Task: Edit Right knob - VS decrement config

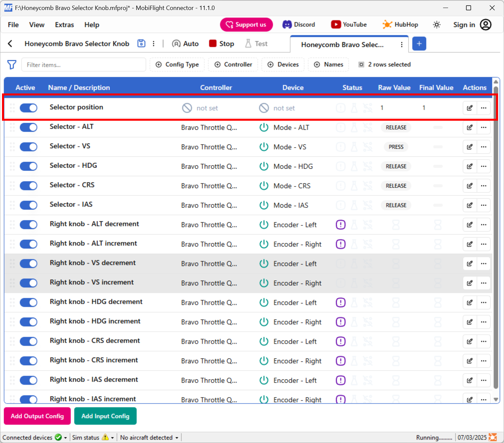Action: pos(470,263)
